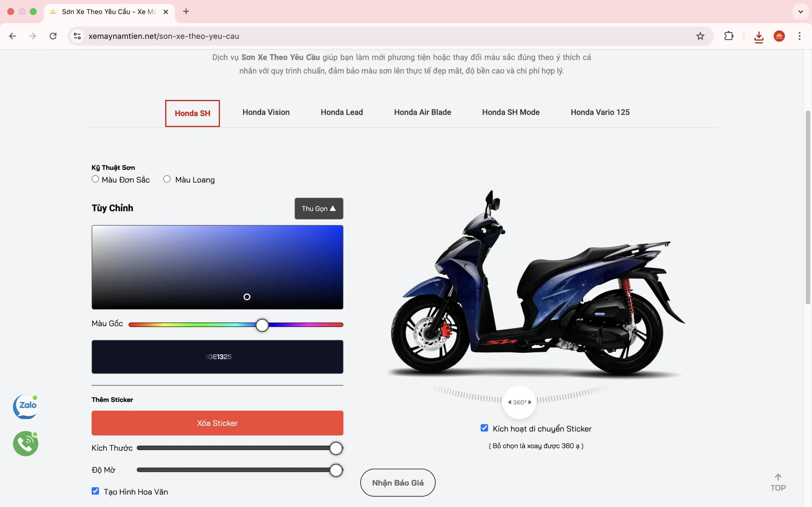Reload the page
812x507 pixels.
(x=53, y=36)
